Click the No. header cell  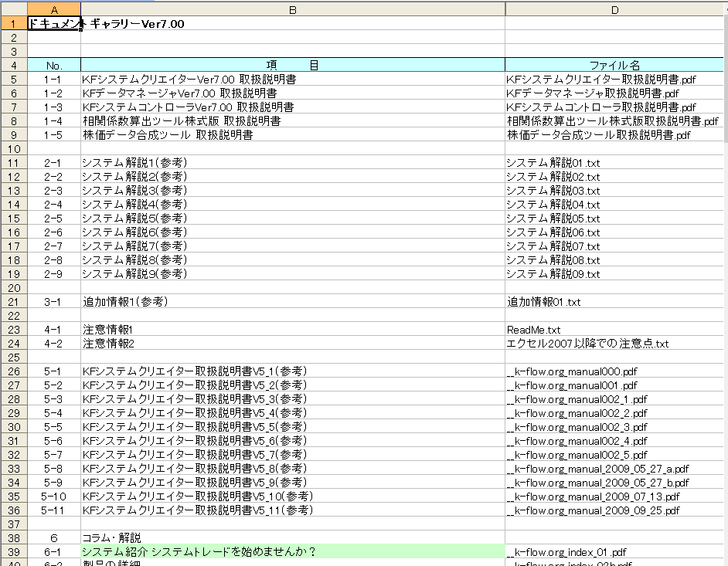tap(54, 66)
